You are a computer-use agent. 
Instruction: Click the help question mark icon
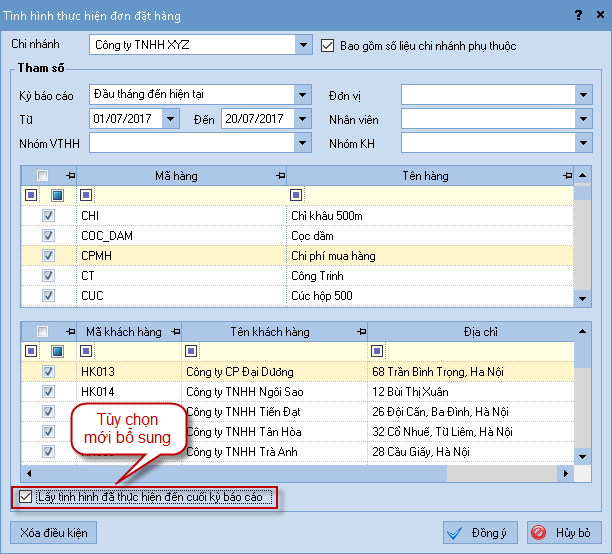tap(577, 15)
